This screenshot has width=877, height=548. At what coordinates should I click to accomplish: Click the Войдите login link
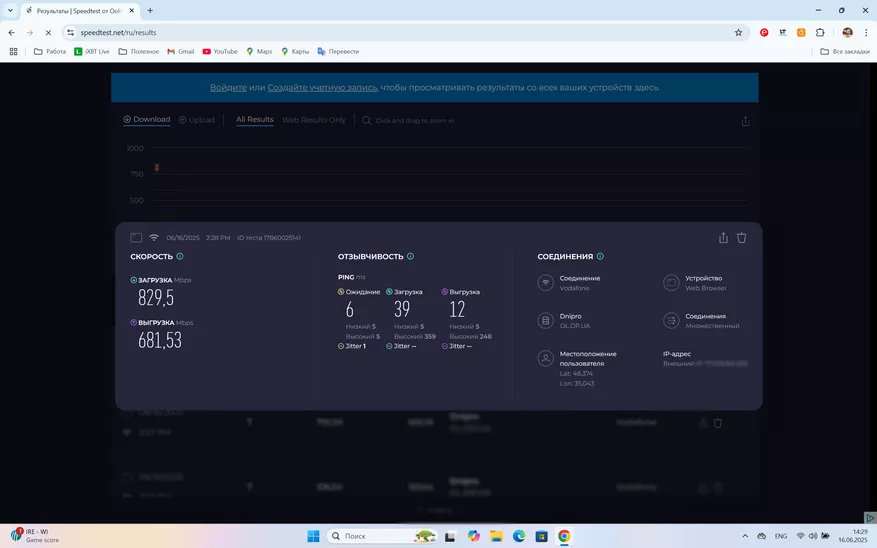coord(228,88)
